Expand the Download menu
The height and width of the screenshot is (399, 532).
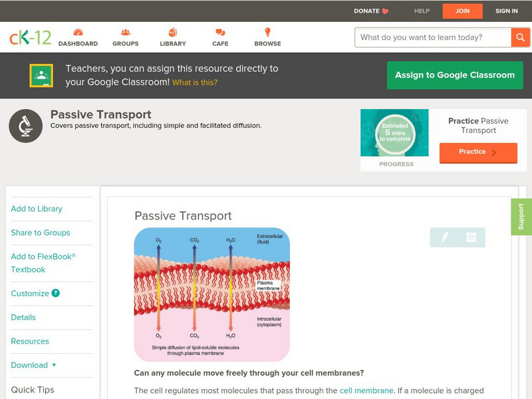point(29,365)
